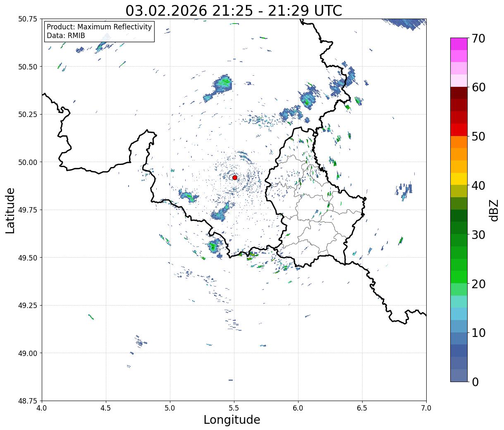Click the red radar location marker
Screen dimensions: 504x430
[235, 177]
